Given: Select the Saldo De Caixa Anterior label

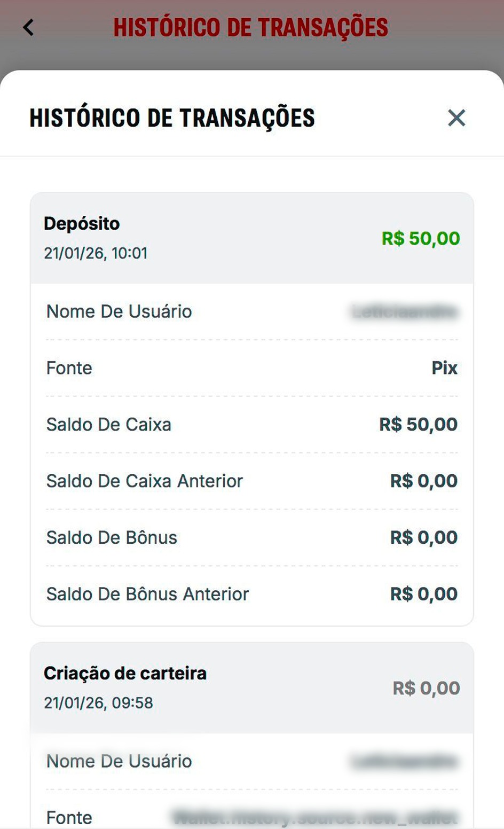Looking at the screenshot, I should coord(145,481).
